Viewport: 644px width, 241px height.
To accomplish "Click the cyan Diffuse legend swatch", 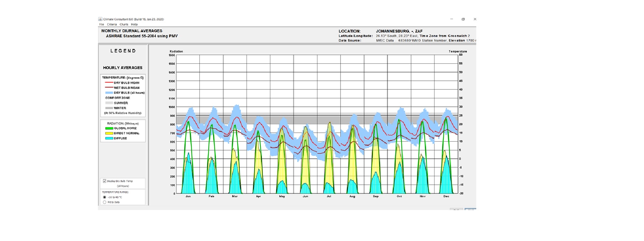I will (x=109, y=138).
